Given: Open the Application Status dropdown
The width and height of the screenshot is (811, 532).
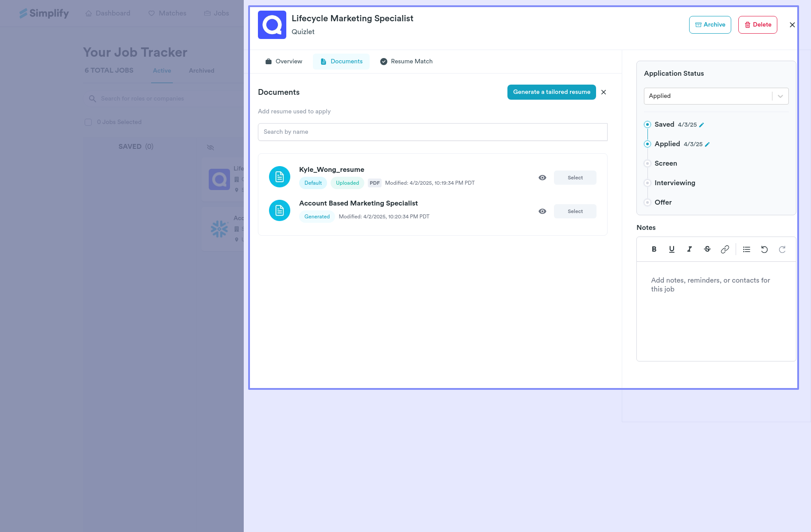Looking at the screenshot, I should [716, 96].
